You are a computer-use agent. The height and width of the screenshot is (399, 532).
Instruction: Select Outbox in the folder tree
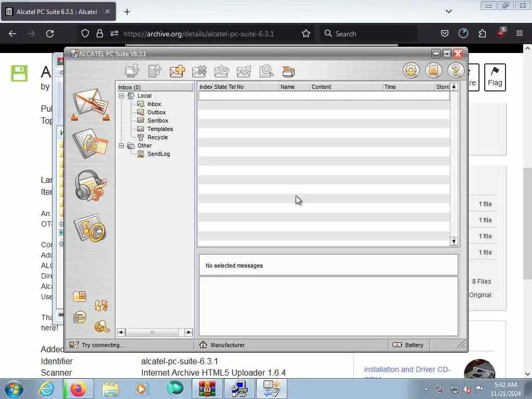156,112
